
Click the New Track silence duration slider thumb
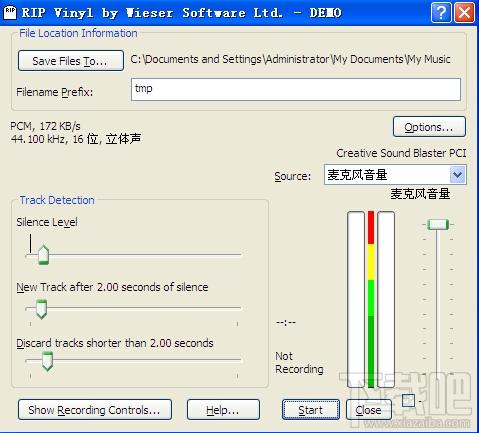click(x=41, y=310)
